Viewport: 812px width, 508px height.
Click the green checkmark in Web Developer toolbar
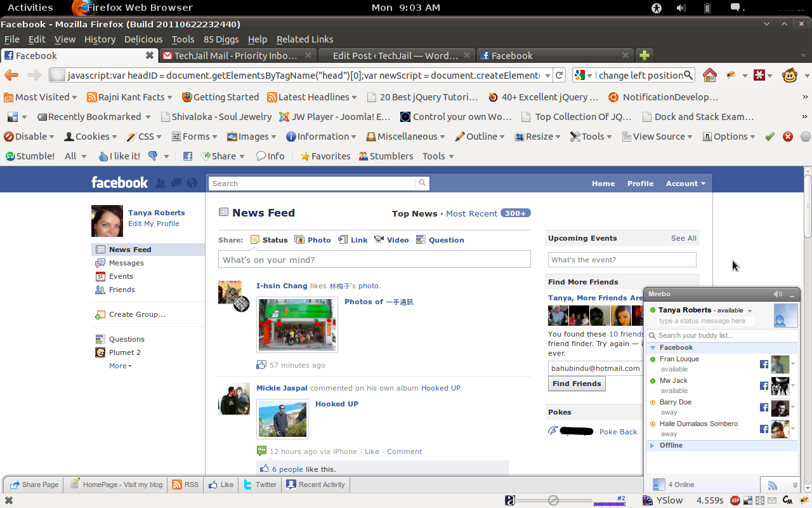770,137
